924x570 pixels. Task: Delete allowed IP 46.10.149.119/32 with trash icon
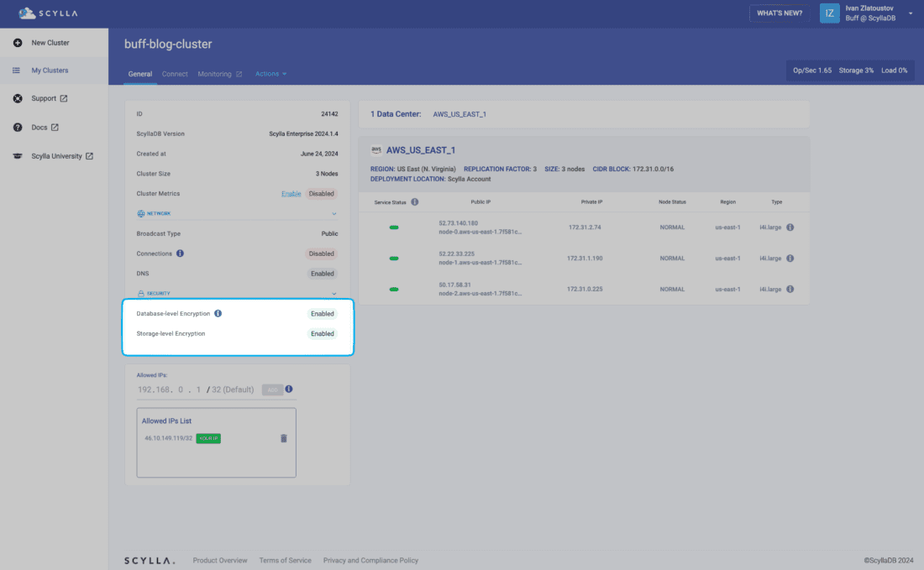tap(283, 438)
